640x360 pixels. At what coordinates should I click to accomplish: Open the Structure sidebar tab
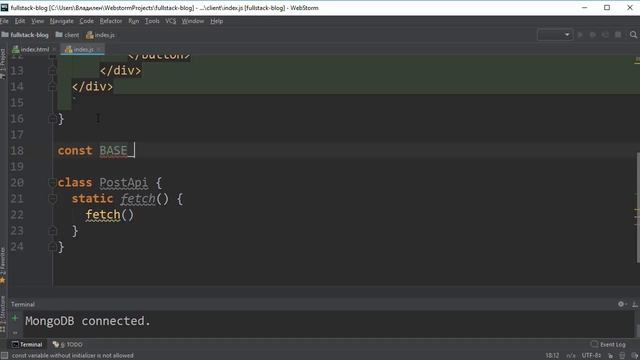pos(3,314)
